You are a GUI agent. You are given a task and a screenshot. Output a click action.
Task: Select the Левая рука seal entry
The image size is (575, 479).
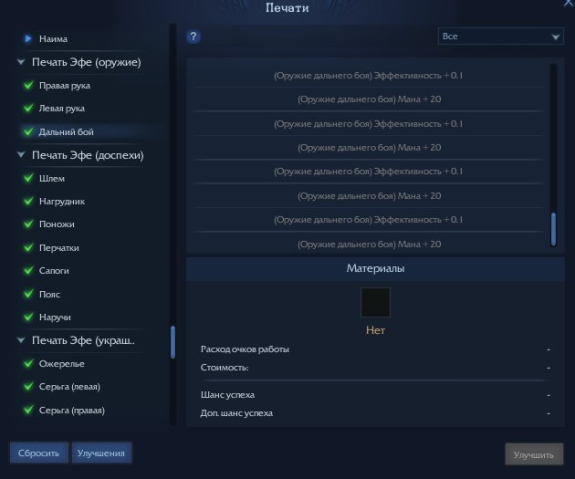click(62, 109)
